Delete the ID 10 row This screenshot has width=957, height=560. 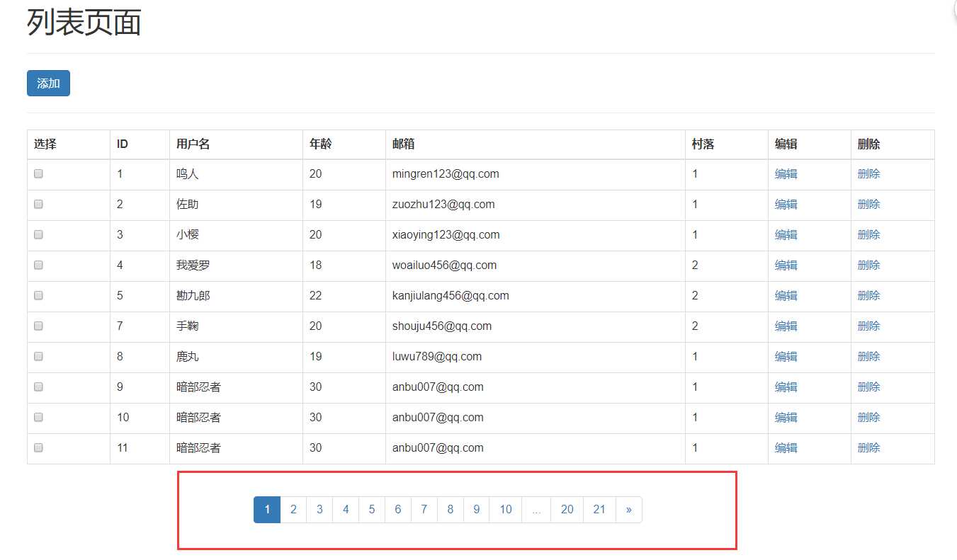point(868,418)
